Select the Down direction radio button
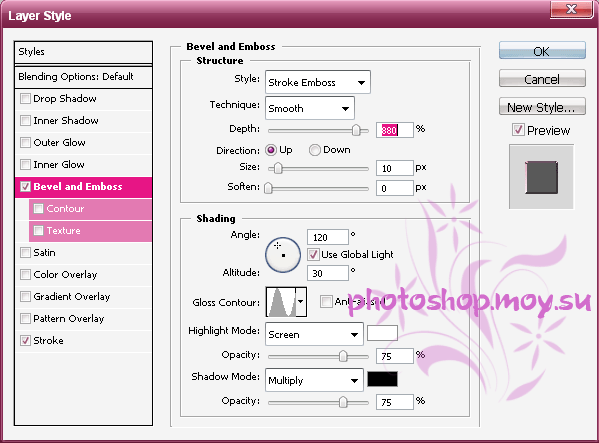599x443 pixels. (x=314, y=150)
